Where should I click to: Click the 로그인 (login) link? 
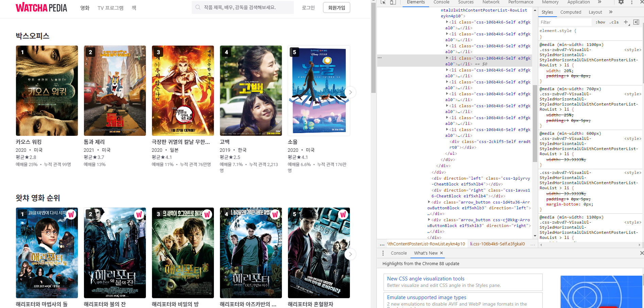308,7
